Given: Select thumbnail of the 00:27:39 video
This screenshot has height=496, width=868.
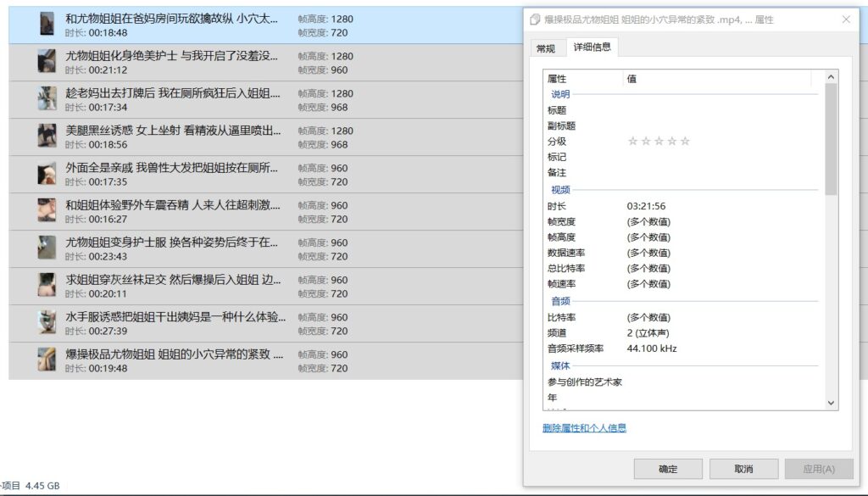Looking at the screenshot, I should pyautogui.click(x=47, y=322).
